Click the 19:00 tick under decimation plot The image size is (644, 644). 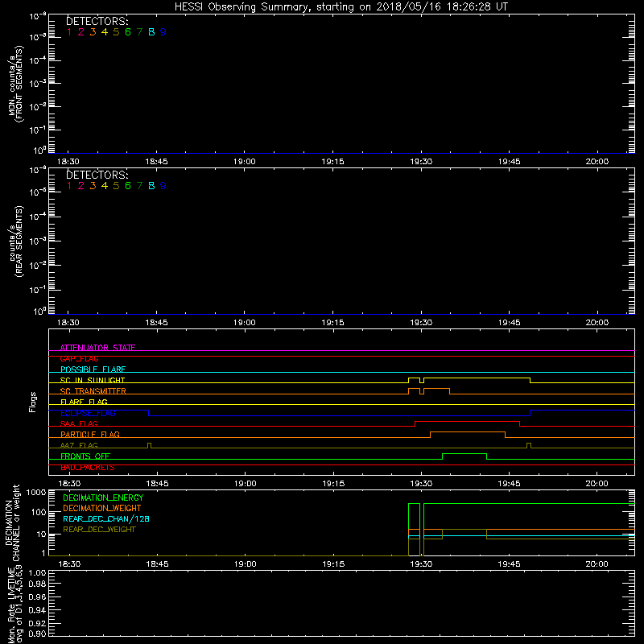coord(246,564)
